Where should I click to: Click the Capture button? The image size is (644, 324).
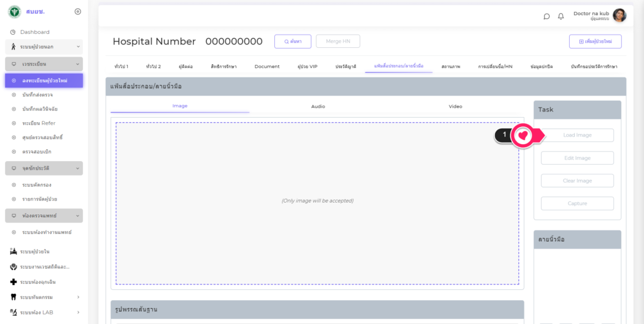pyautogui.click(x=577, y=203)
